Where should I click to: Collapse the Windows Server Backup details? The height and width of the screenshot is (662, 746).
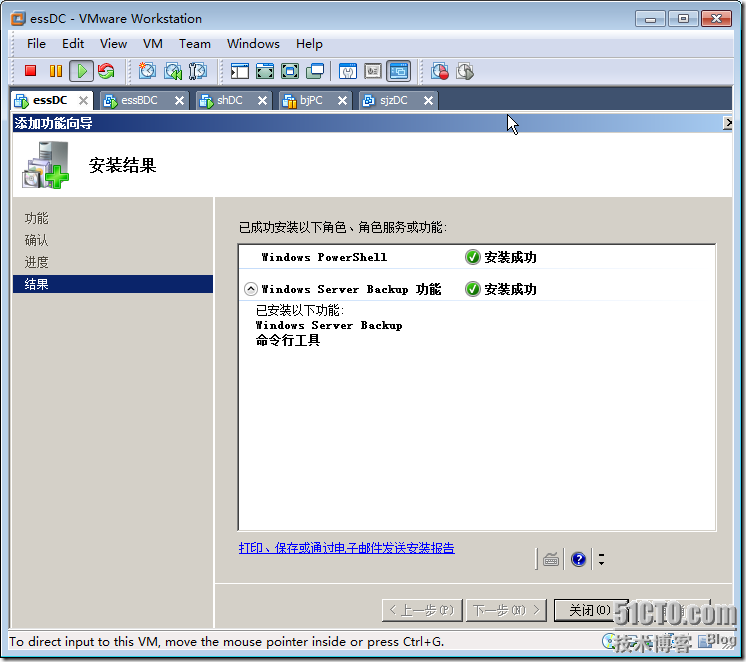pyautogui.click(x=251, y=289)
